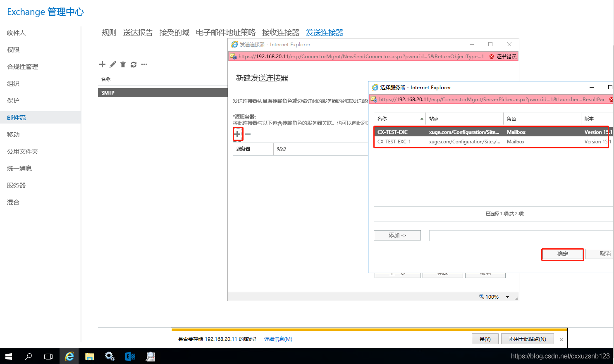The height and width of the screenshot is (364, 614).
Task: Click 名称 column header in connector list
Action: (x=106, y=79)
